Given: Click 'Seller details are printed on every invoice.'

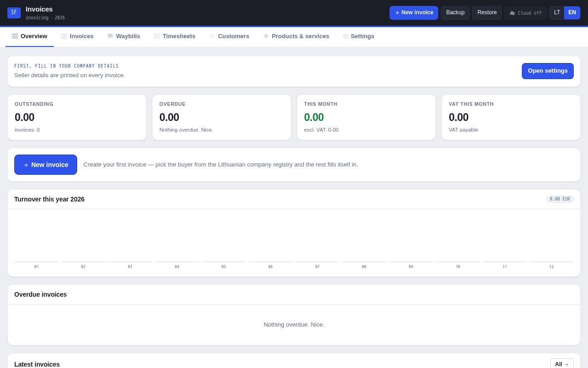Looking at the screenshot, I should coord(69,75).
